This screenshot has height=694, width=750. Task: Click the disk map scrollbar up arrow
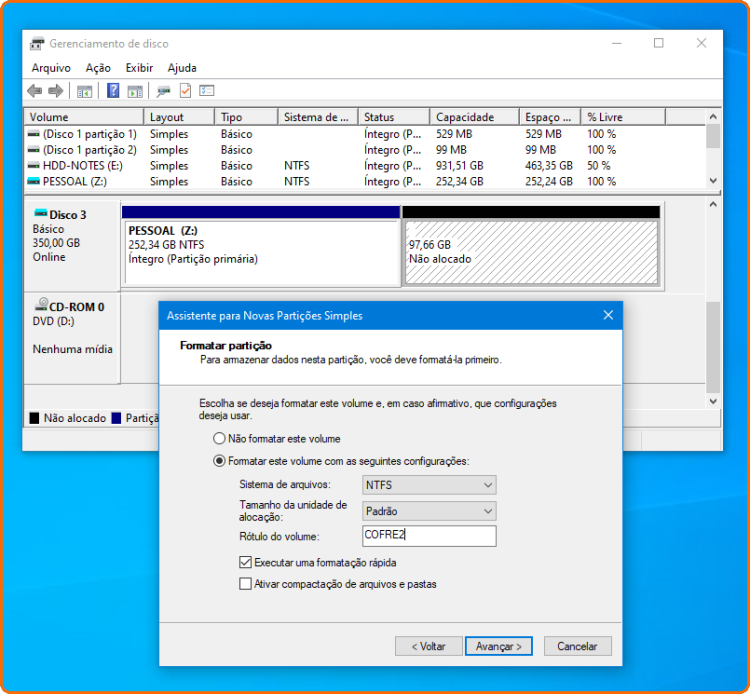click(x=713, y=204)
